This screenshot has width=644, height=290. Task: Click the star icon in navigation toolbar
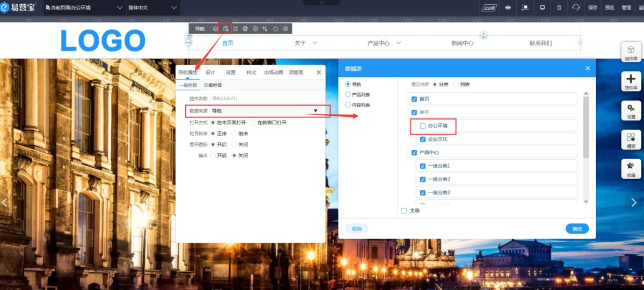click(275, 28)
